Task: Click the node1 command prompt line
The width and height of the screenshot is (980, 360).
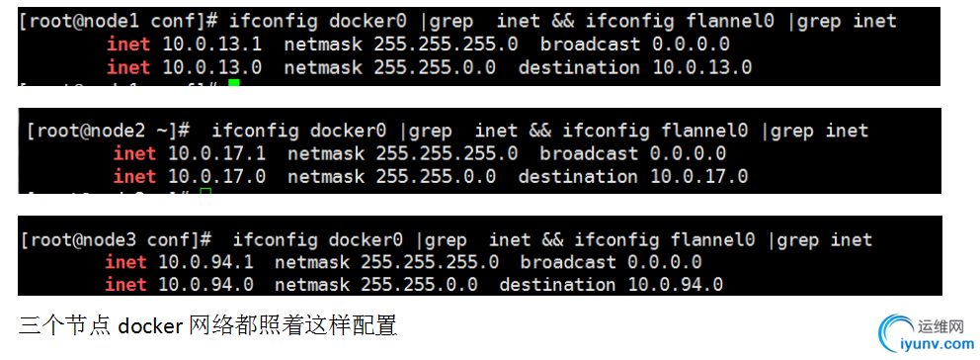Action: (x=457, y=22)
